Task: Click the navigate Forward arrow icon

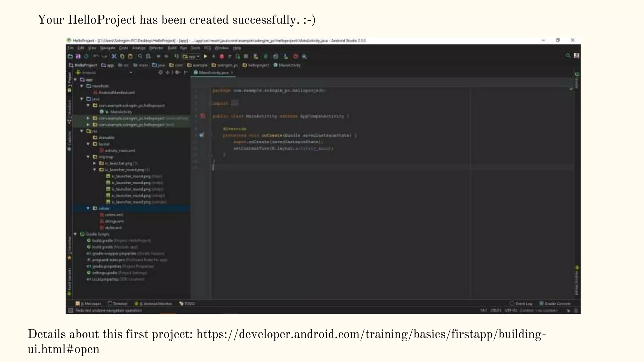Action: (x=166, y=57)
